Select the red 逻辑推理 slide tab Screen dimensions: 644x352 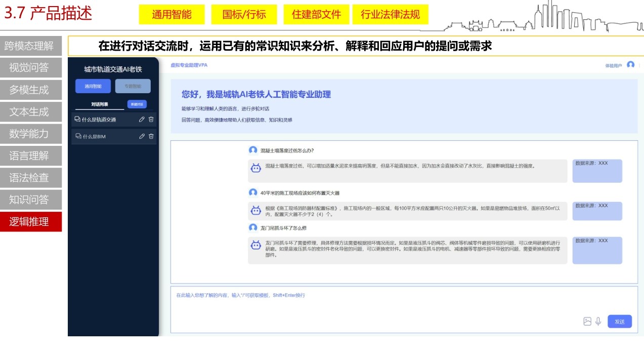(x=31, y=221)
